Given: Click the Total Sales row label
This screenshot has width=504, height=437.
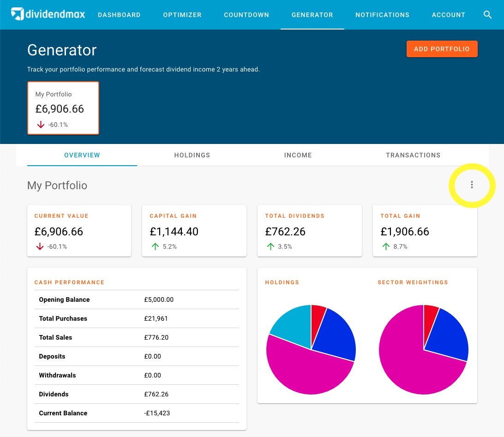Looking at the screenshot, I should 55,337.
